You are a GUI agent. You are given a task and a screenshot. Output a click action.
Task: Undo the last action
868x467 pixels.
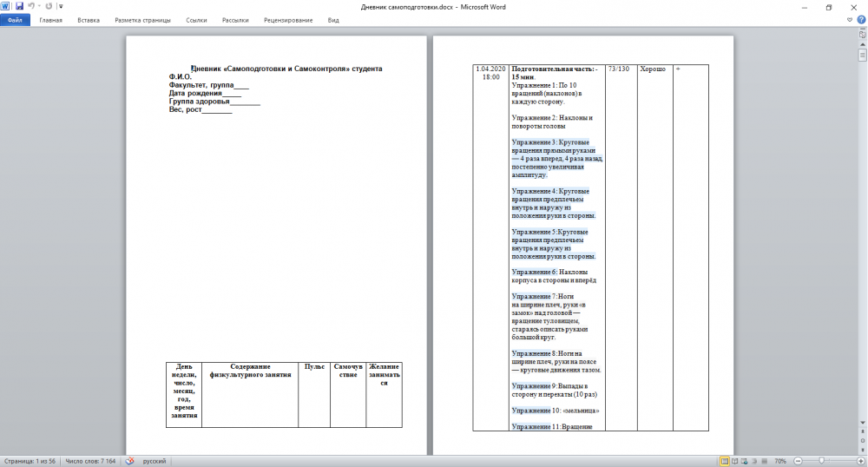(31, 6)
